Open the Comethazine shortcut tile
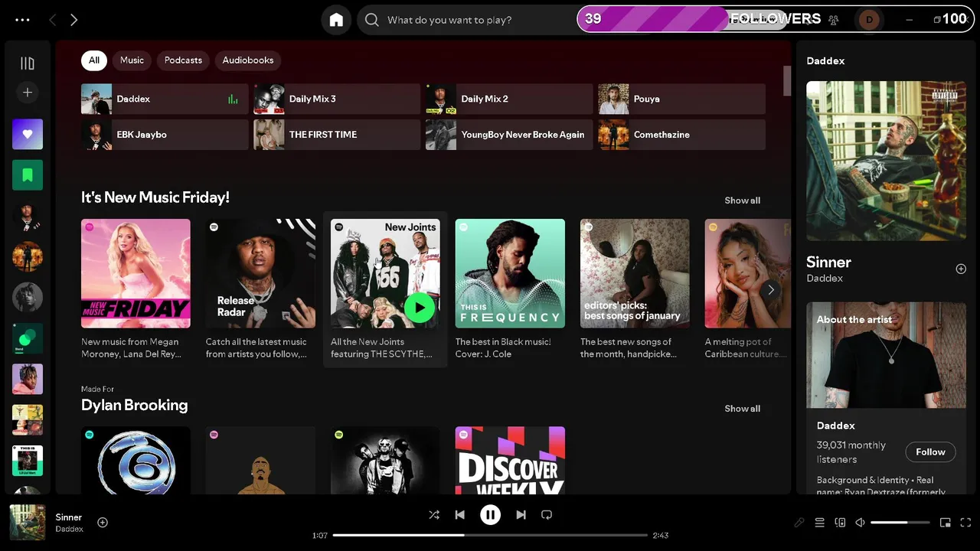 [x=681, y=135]
